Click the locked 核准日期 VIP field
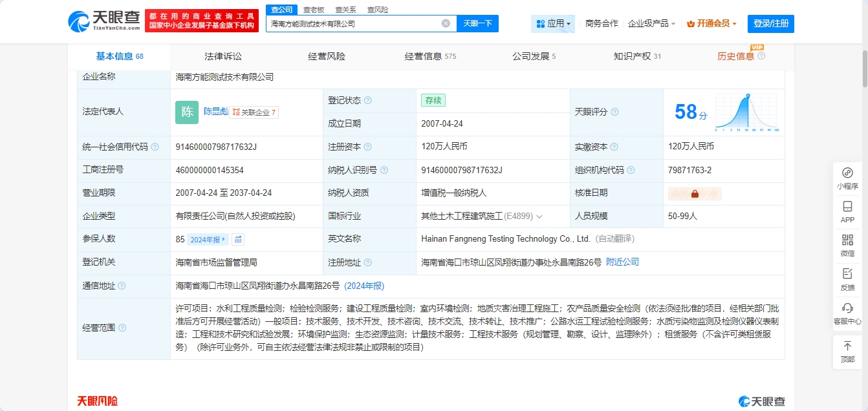Viewport: 868px width, 411px height. (695, 193)
